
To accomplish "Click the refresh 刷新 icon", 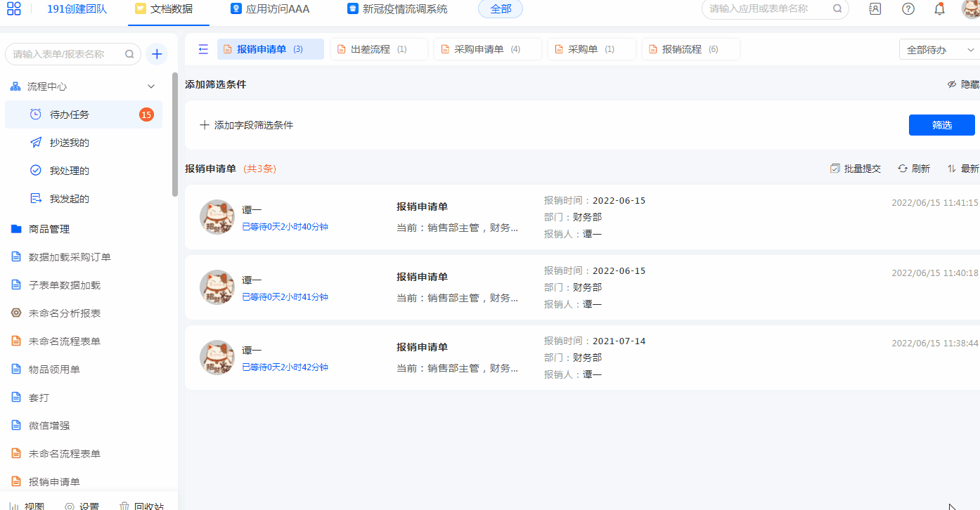I will point(903,169).
